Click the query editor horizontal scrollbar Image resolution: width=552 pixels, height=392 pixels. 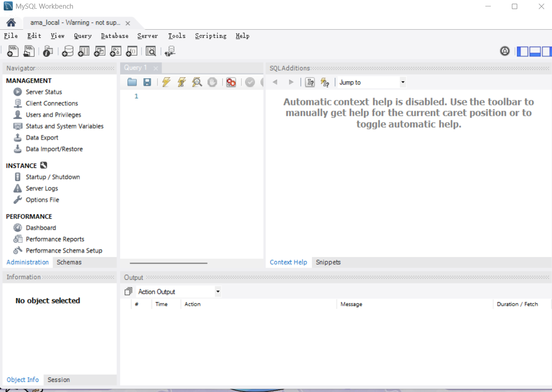[x=168, y=263]
